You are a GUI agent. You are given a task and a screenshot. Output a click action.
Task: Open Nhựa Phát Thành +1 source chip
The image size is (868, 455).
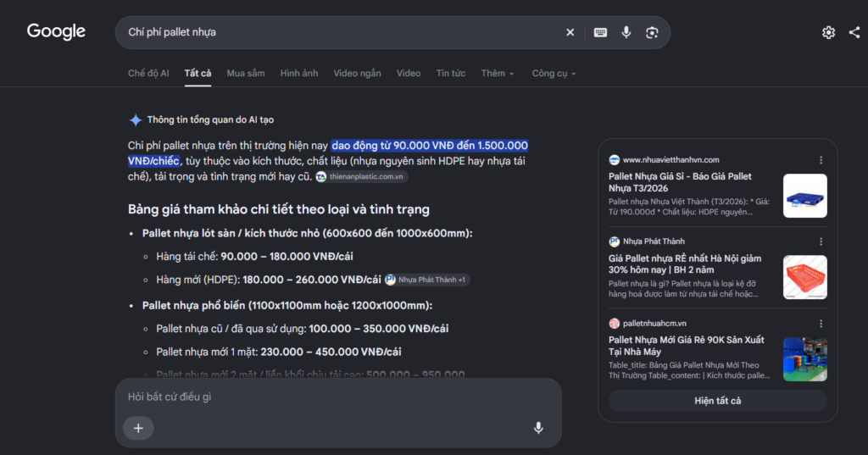tap(427, 280)
